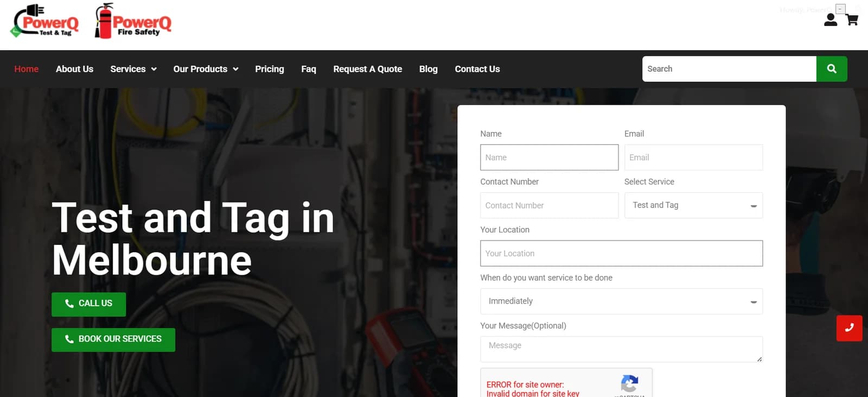The width and height of the screenshot is (868, 397).
Task: Open the Request A Quote page
Action: (x=367, y=69)
